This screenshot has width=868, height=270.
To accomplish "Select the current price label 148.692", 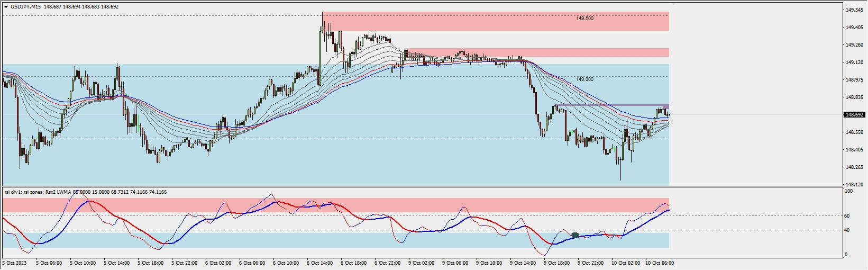I will [854, 114].
